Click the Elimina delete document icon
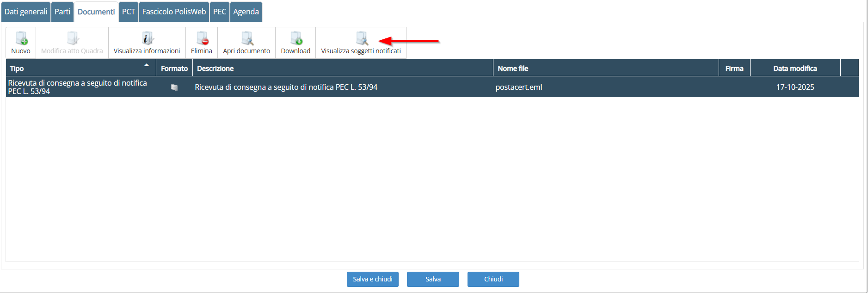 click(x=202, y=38)
